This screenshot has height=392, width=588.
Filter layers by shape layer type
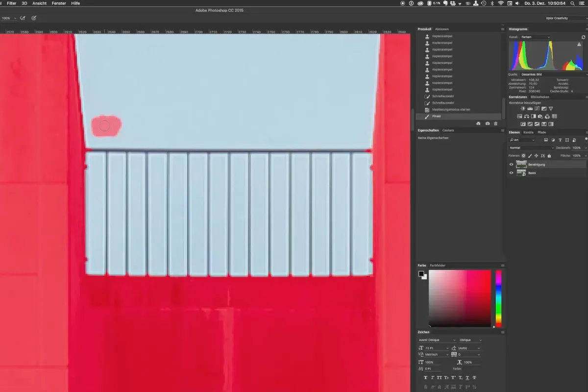click(x=566, y=140)
